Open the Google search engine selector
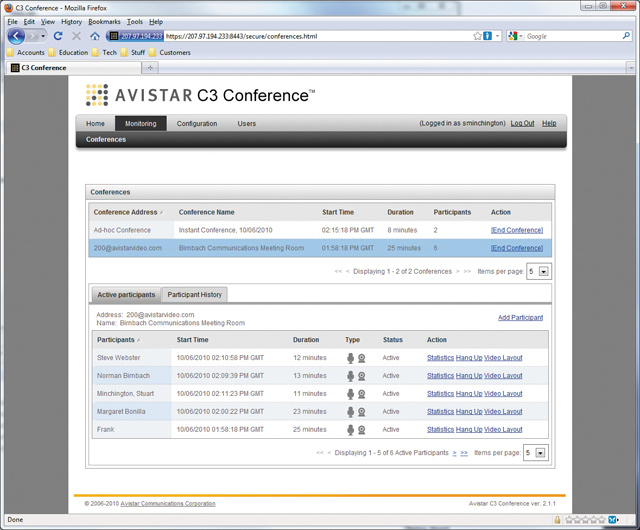The height and width of the screenshot is (530, 640). (x=515, y=36)
